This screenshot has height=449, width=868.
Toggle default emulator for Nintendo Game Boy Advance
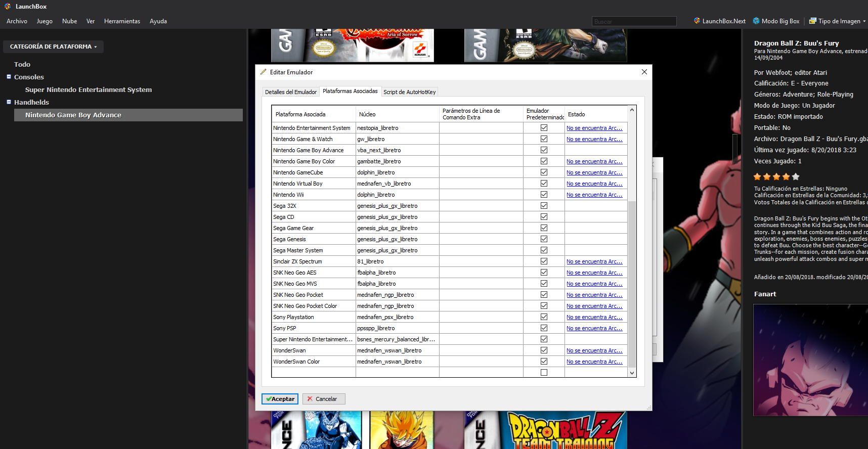click(544, 150)
